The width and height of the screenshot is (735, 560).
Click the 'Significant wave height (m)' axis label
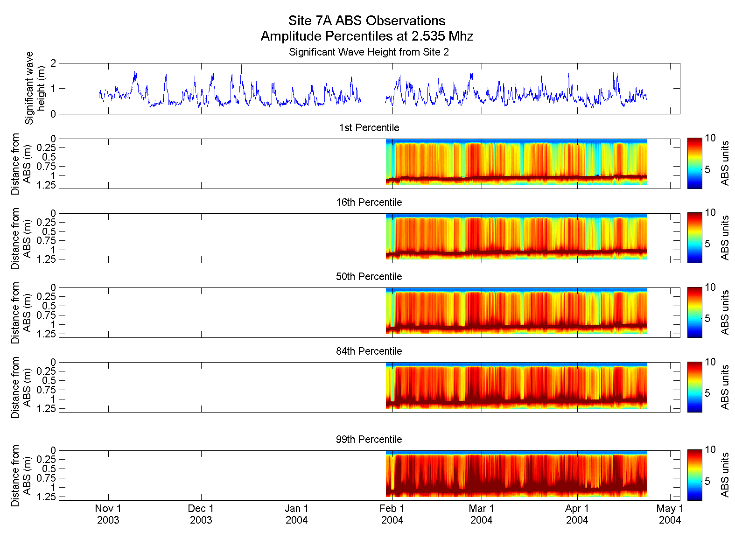click(x=35, y=88)
